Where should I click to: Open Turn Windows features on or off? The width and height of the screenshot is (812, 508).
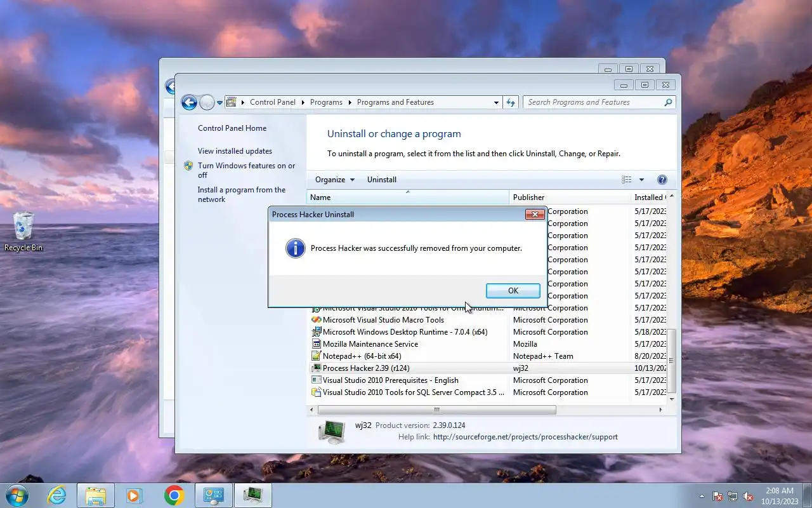click(246, 170)
